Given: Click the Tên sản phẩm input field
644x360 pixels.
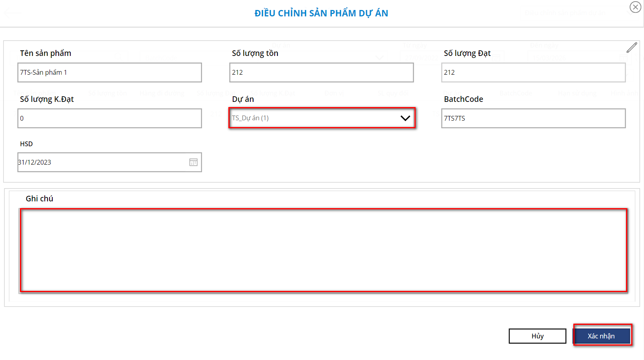Looking at the screenshot, I should 109,72.
